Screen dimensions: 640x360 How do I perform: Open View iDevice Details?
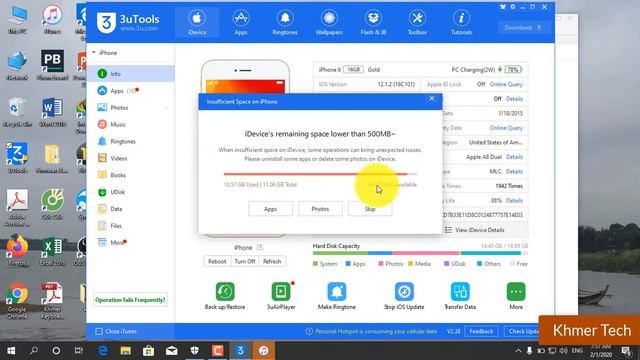click(x=475, y=230)
